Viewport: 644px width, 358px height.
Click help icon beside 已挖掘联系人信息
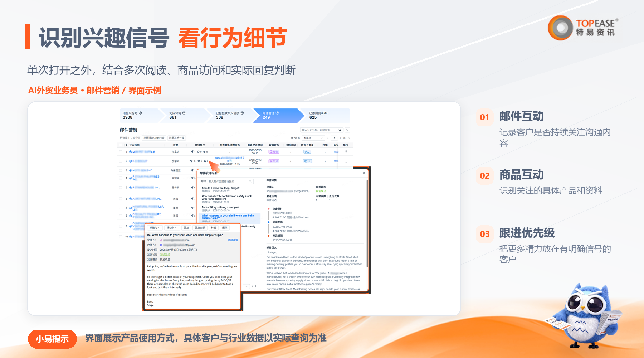click(x=242, y=113)
